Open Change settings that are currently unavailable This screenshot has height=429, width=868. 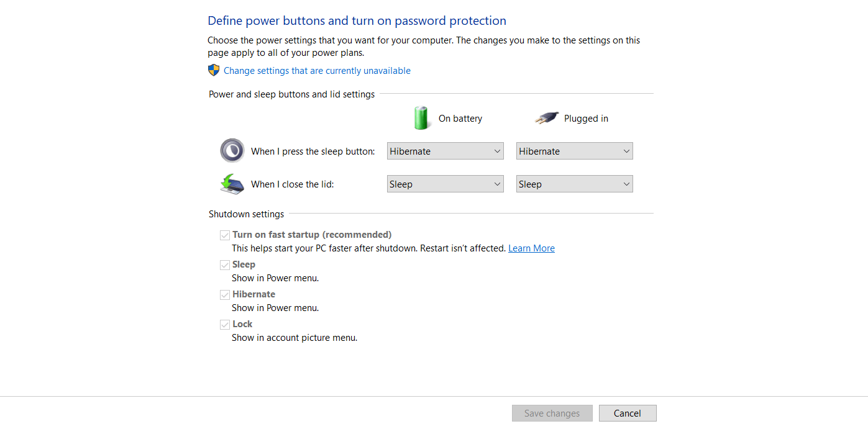pyautogui.click(x=317, y=71)
